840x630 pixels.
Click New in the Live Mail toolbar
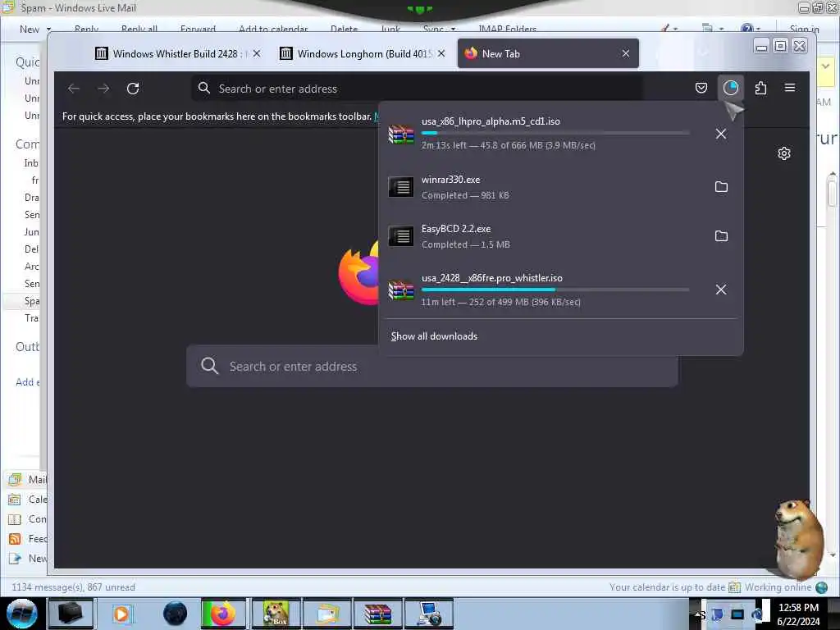pos(30,29)
